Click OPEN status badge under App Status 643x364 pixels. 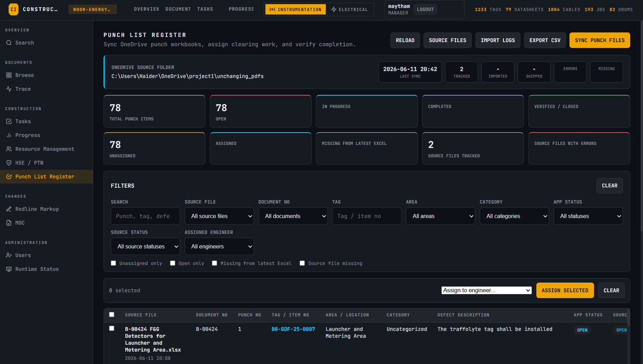[x=582, y=330]
